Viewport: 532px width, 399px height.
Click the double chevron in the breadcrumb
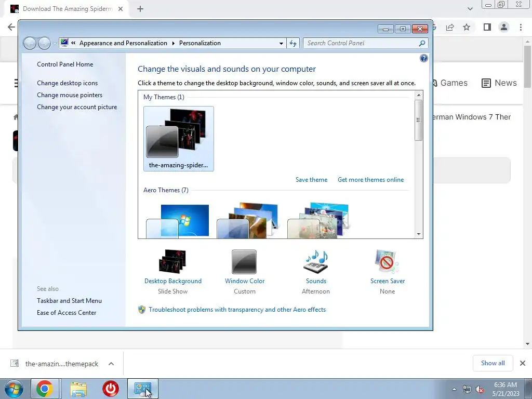click(73, 43)
